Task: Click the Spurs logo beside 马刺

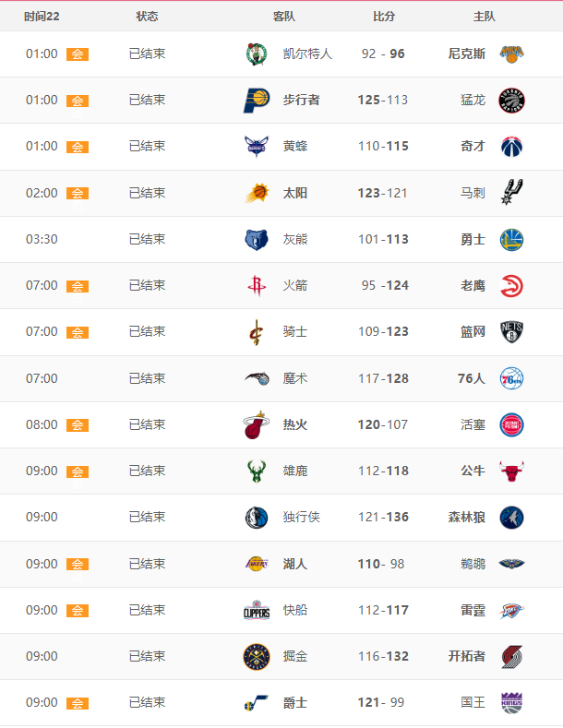Action: tap(511, 192)
